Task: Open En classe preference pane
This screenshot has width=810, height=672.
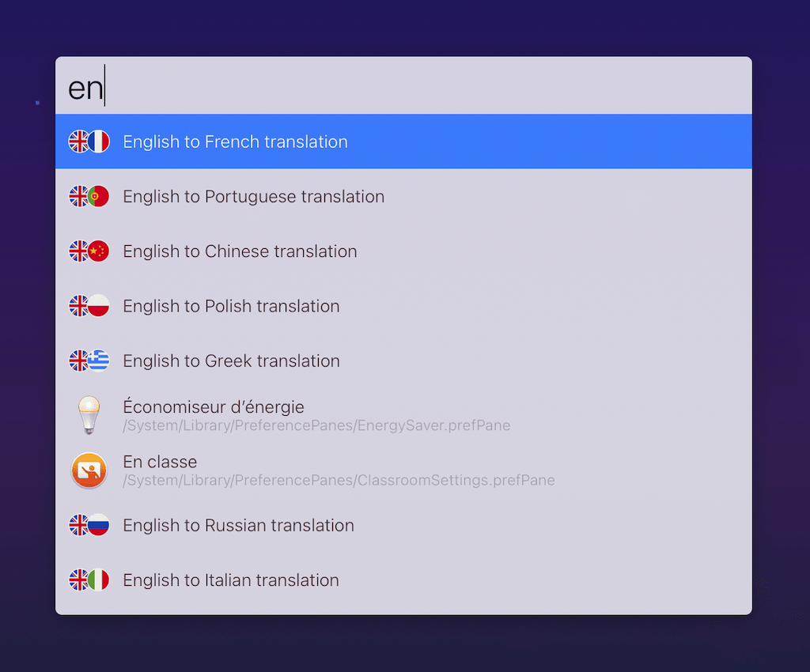Action: pyautogui.click(x=160, y=462)
